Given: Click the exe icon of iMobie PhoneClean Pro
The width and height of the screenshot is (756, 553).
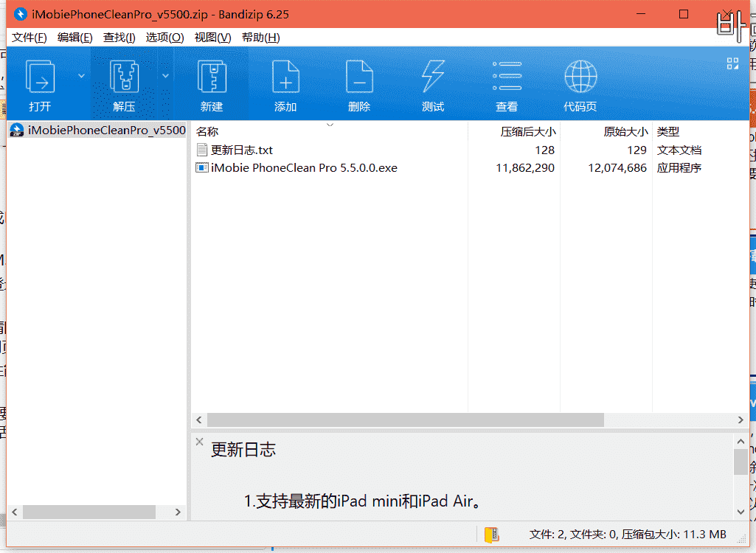Looking at the screenshot, I should tap(201, 168).
